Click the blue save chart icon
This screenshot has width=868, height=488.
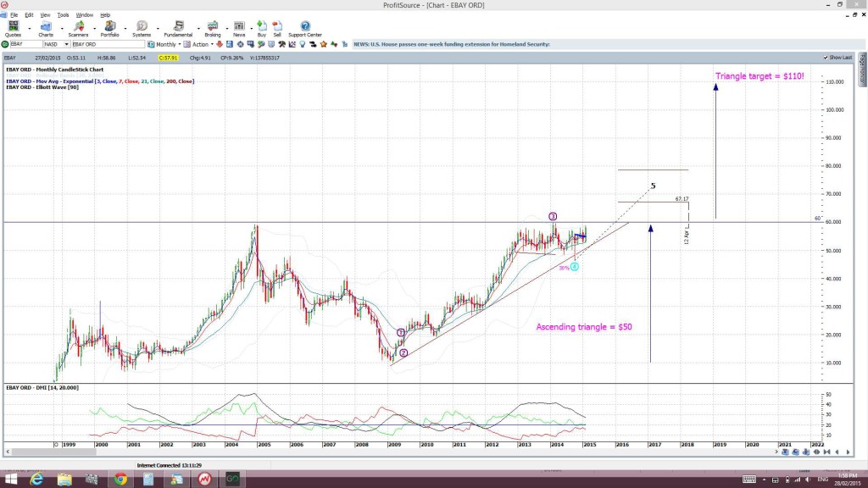230,44
